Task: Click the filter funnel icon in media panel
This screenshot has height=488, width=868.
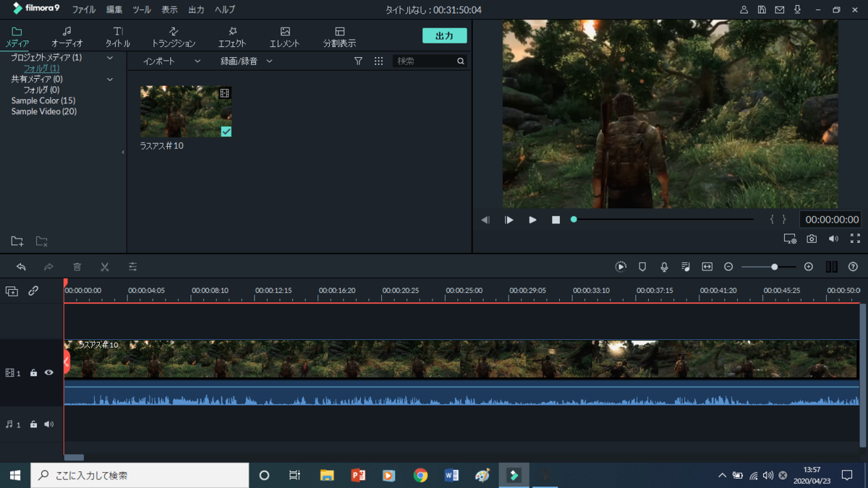Action: [x=358, y=61]
